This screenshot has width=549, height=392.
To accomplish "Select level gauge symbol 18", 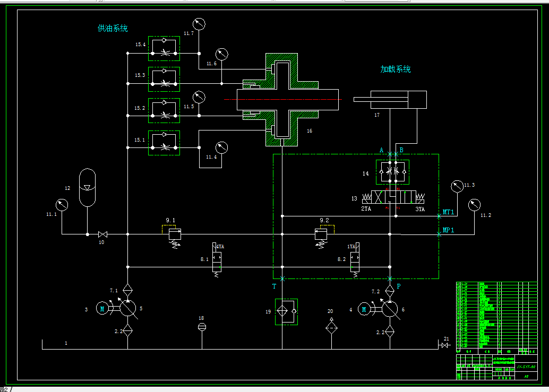I will point(202,327).
